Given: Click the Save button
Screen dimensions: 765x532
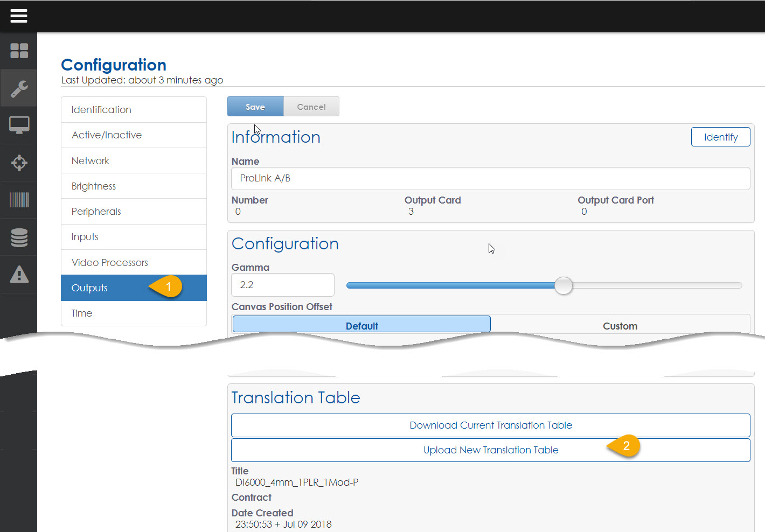Looking at the screenshot, I should [255, 107].
